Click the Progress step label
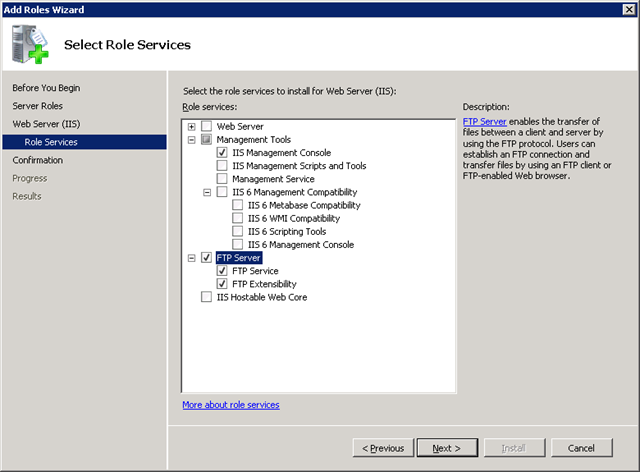 [x=30, y=178]
